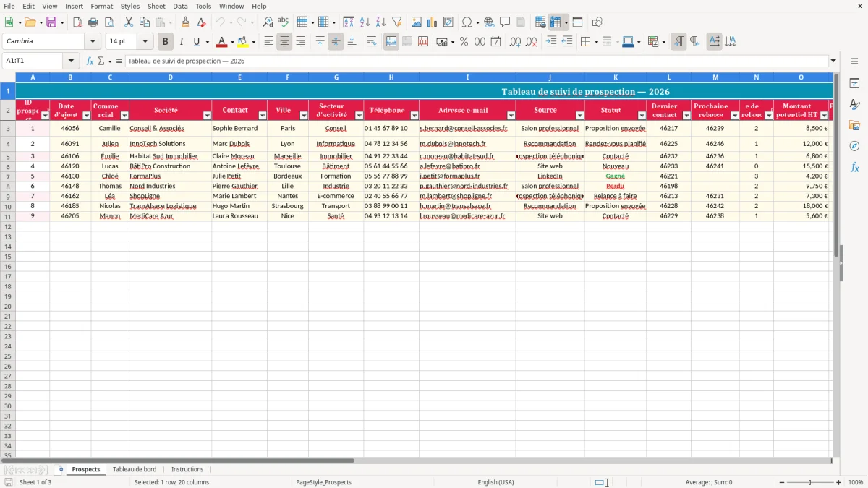Toggle Align Right
868x488 pixels.
(x=301, y=42)
